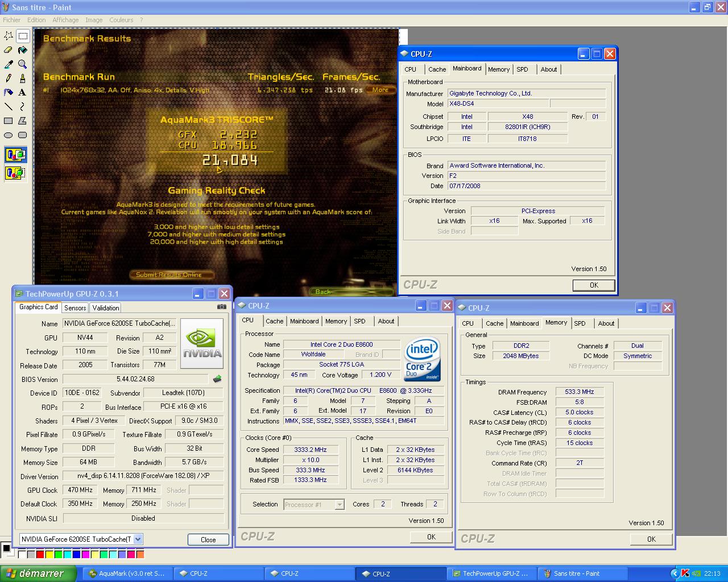Viewport: 728px width, 582px height.
Task: Choose opaque selection mode option in Paint
Action: 15,155
